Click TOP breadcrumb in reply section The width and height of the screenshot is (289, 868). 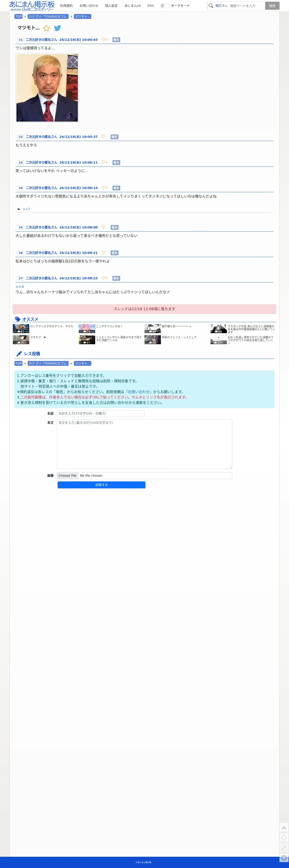18,363
